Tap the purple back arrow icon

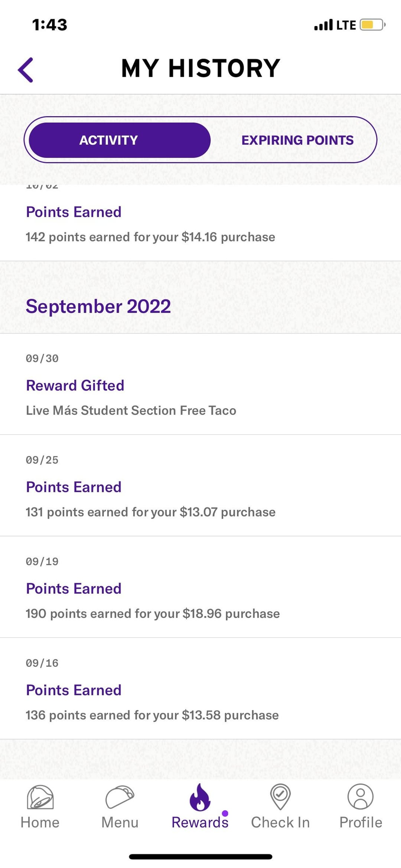[26, 69]
